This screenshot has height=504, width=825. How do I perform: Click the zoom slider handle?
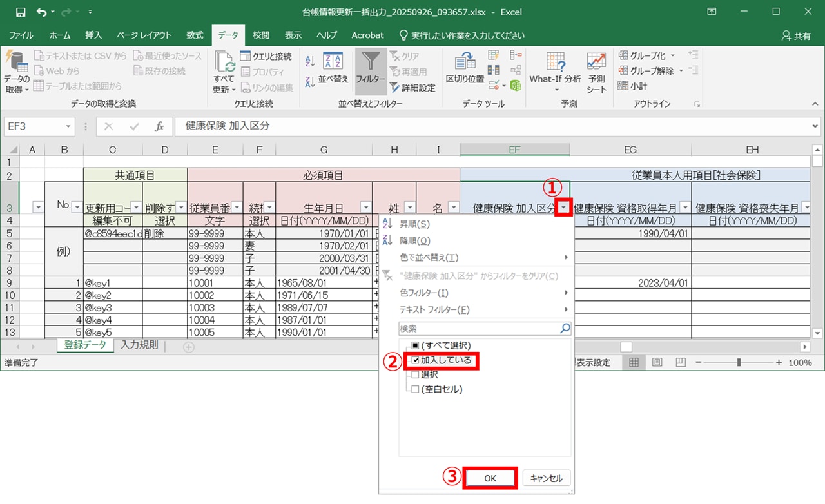click(739, 363)
